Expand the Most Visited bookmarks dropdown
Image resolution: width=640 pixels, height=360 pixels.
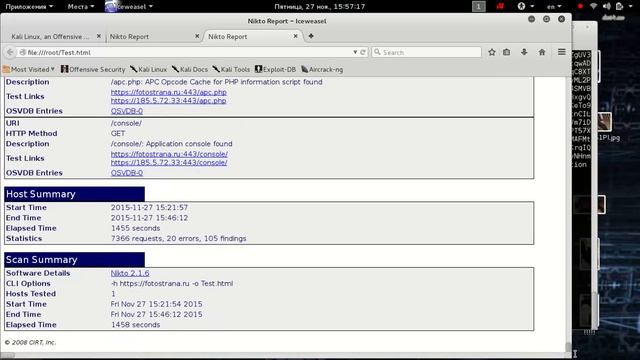pyautogui.click(x=29, y=69)
